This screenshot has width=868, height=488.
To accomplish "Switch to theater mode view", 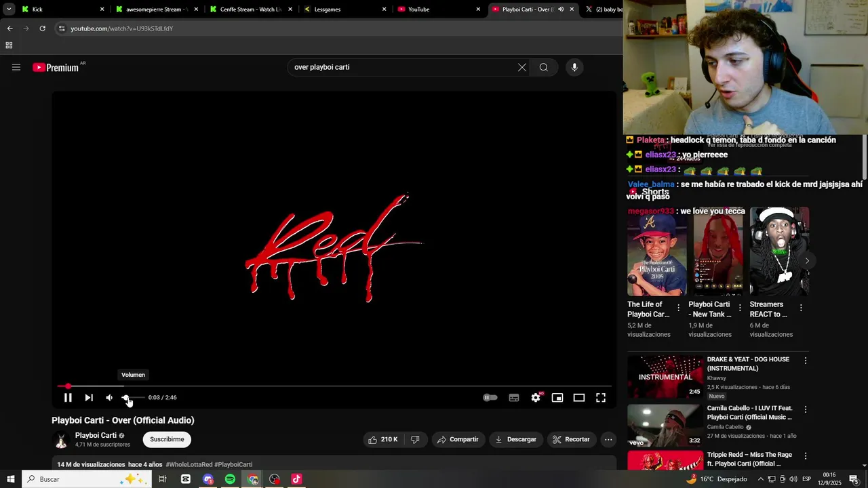I will [x=579, y=398].
